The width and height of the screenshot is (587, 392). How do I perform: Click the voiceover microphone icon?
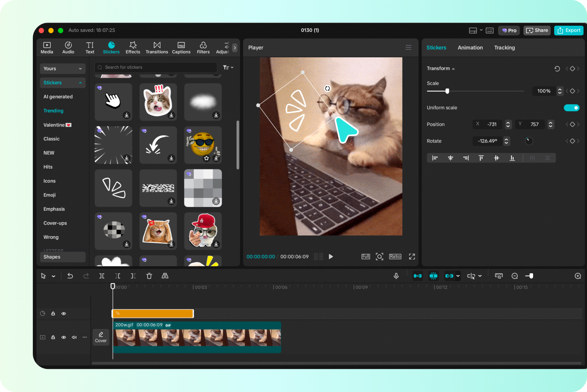396,276
